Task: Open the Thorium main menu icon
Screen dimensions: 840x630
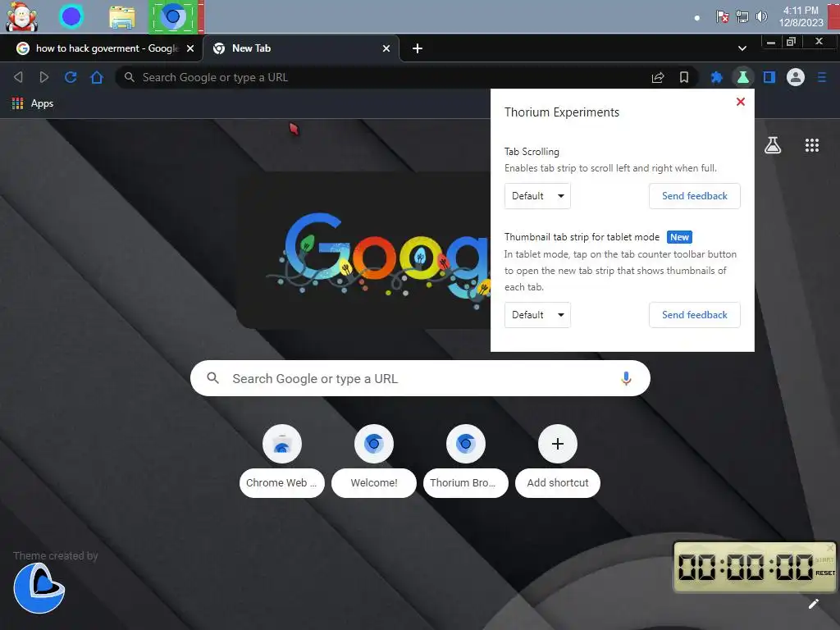Action: pyautogui.click(x=822, y=77)
